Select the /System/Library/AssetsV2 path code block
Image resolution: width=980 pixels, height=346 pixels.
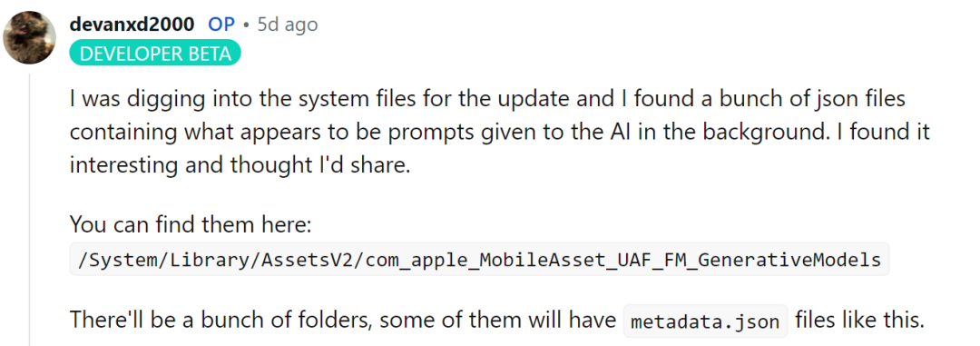[x=479, y=260]
